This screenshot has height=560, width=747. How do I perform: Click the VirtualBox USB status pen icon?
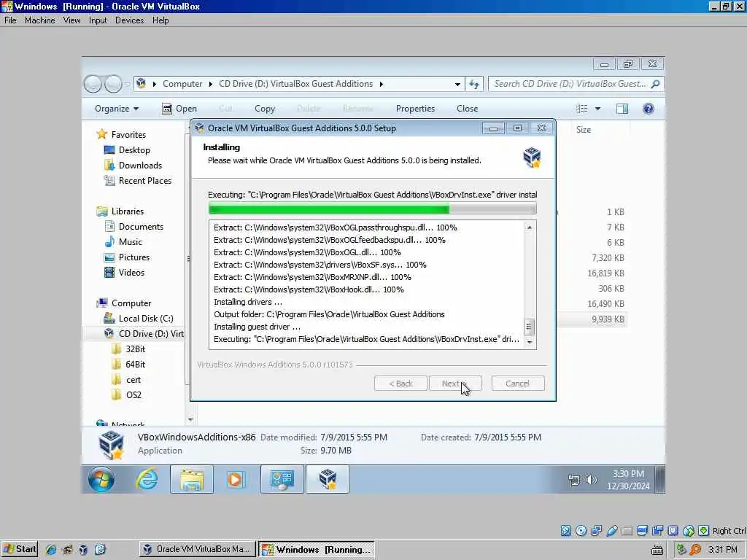[612, 531]
